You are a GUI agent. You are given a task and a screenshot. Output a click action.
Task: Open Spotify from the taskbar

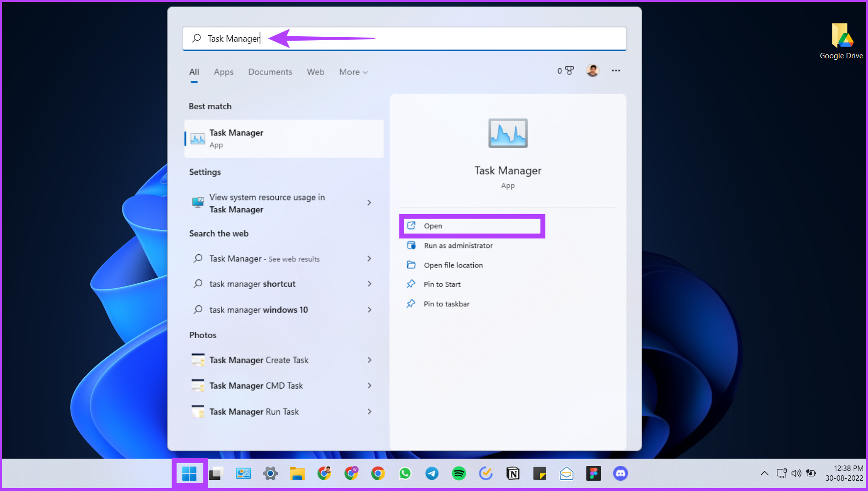(459, 473)
